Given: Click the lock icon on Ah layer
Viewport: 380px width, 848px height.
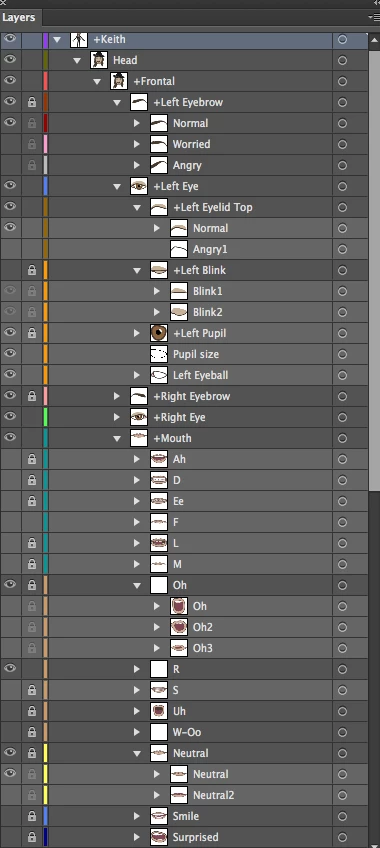Looking at the screenshot, I should pyautogui.click(x=32, y=459).
